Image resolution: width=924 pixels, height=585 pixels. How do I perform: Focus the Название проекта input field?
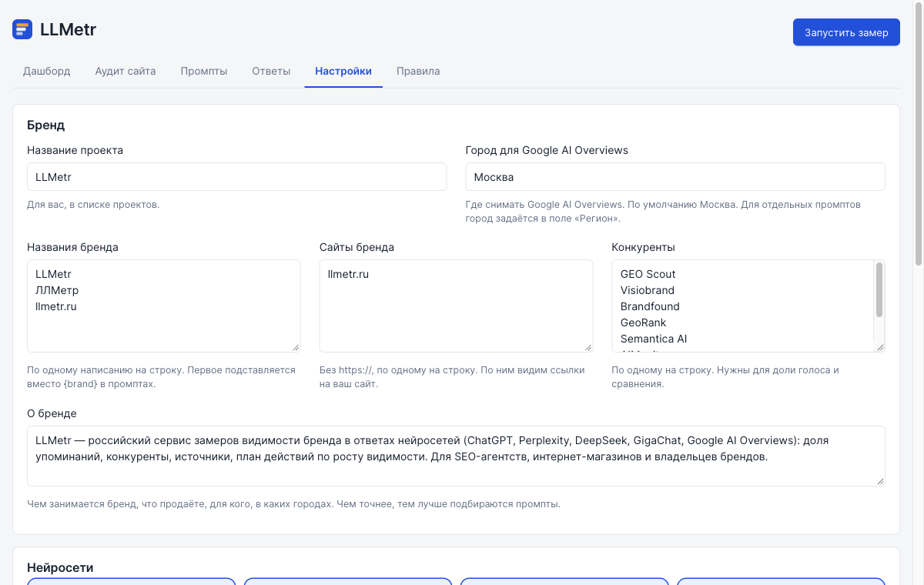tap(237, 176)
